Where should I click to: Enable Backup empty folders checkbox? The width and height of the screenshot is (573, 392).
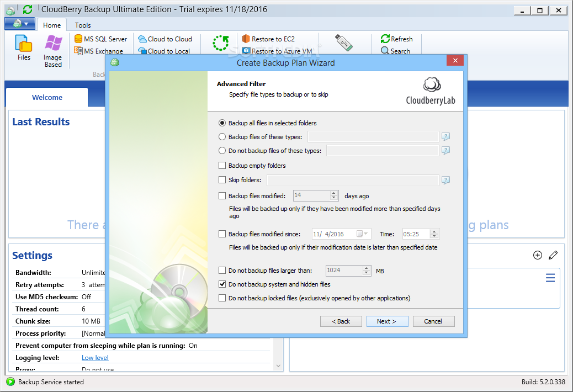pyautogui.click(x=222, y=166)
